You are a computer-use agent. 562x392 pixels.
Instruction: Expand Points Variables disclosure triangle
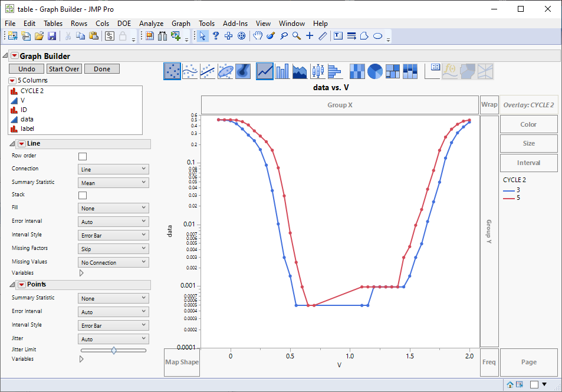81,359
